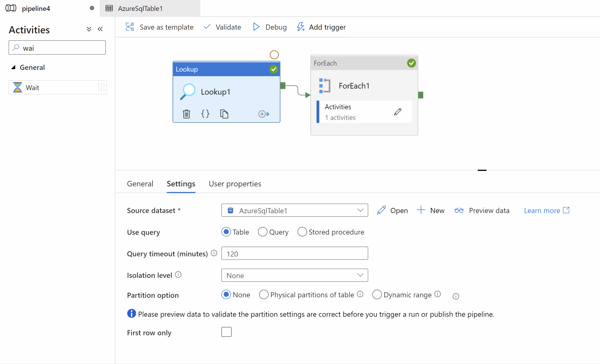The height and width of the screenshot is (364, 600).
Task: Switch to the pipeline4 editor tab
Action: [x=50, y=8]
